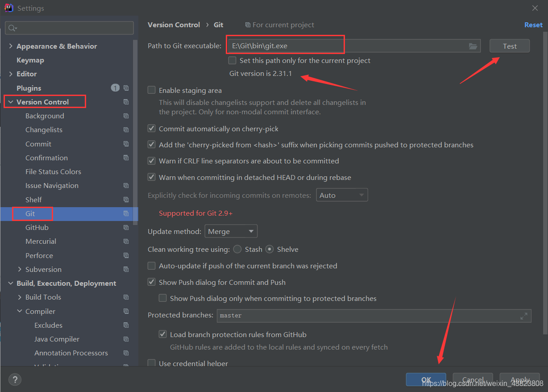The width and height of the screenshot is (548, 392).
Task: Click the expand icon in Protected branches field
Action: point(524,316)
